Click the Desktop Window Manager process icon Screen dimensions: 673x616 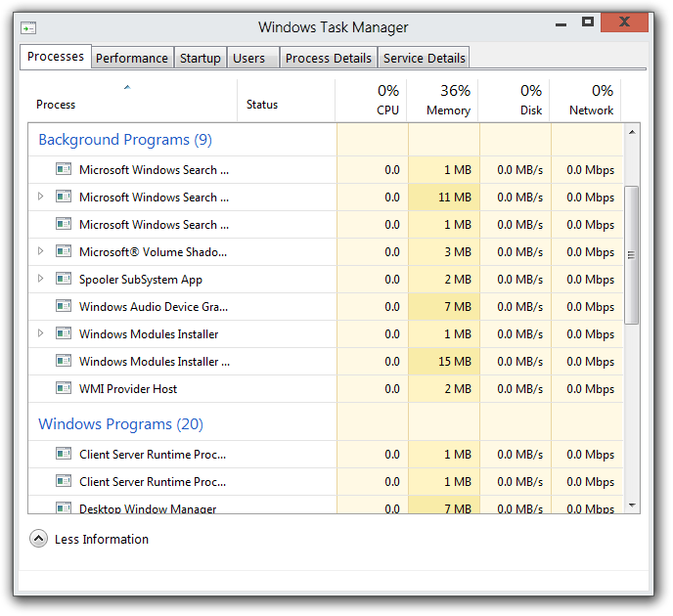64,507
